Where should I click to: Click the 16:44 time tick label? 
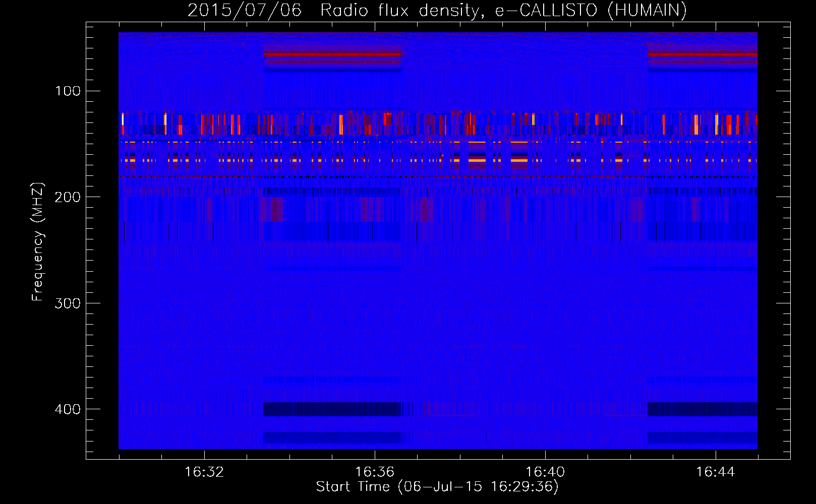click(716, 472)
